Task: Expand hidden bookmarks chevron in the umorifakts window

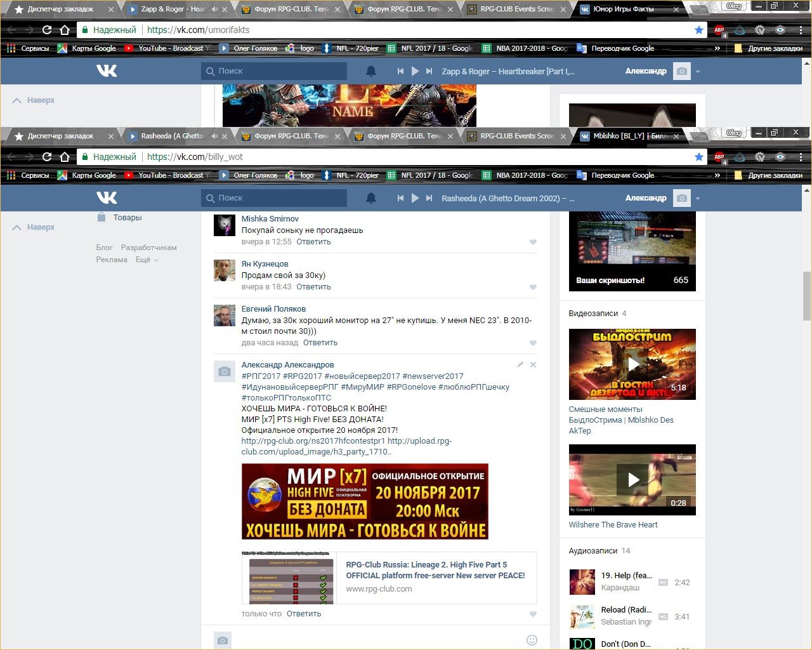Action: pos(717,48)
